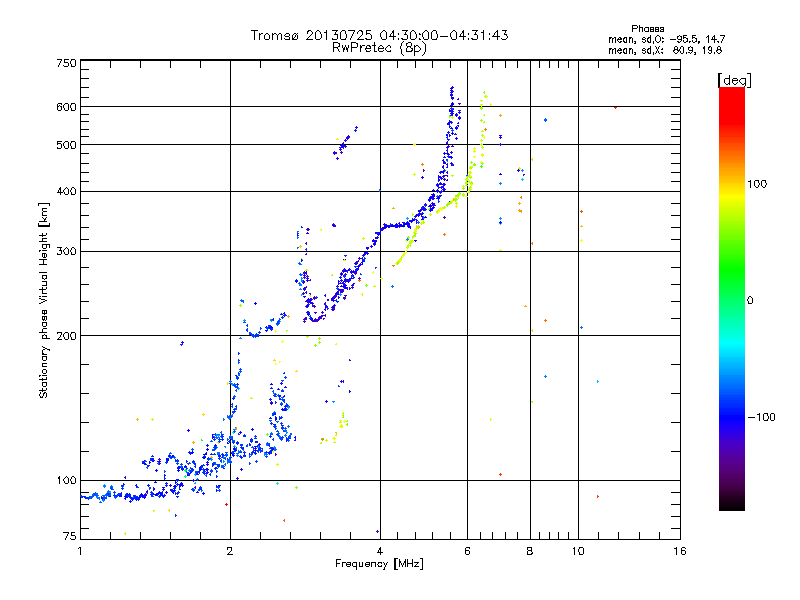Click the 'Stationary phase Virtual Height [km]' y-axis label
800x600 pixels.
click(x=44, y=300)
